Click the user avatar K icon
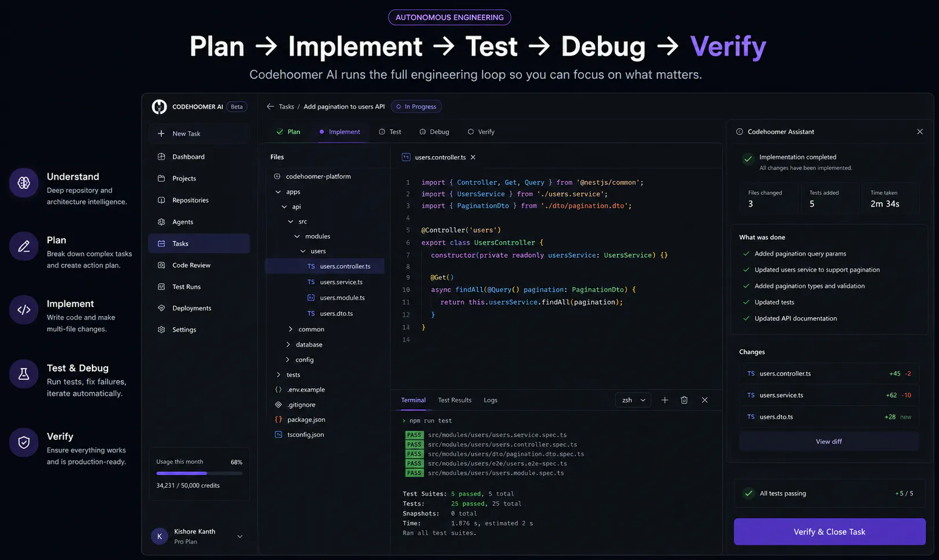The image size is (939, 560). click(x=160, y=536)
